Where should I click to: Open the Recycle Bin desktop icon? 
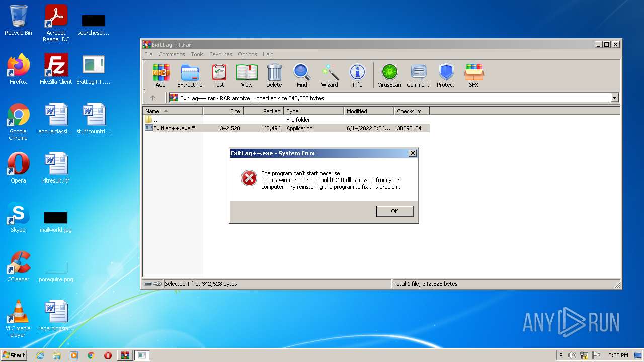tap(18, 20)
